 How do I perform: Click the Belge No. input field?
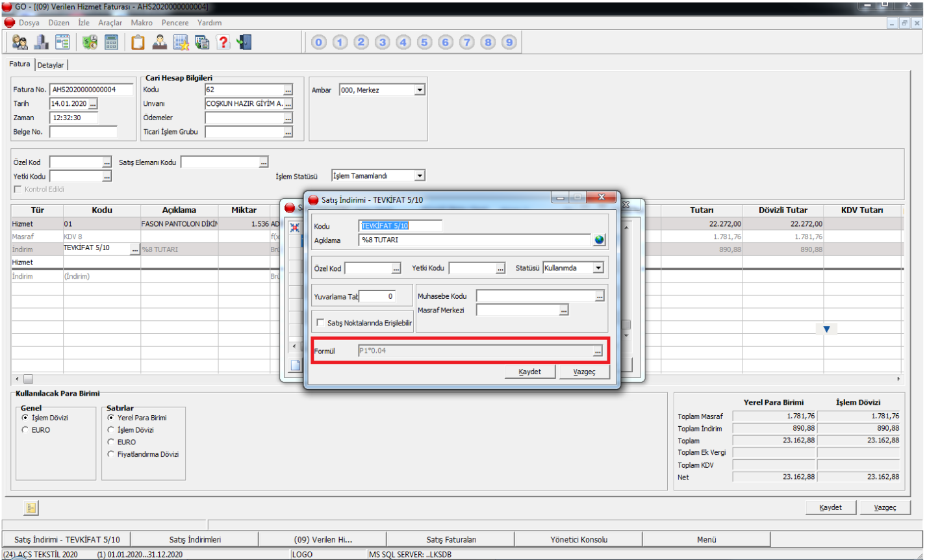(x=83, y=132)
